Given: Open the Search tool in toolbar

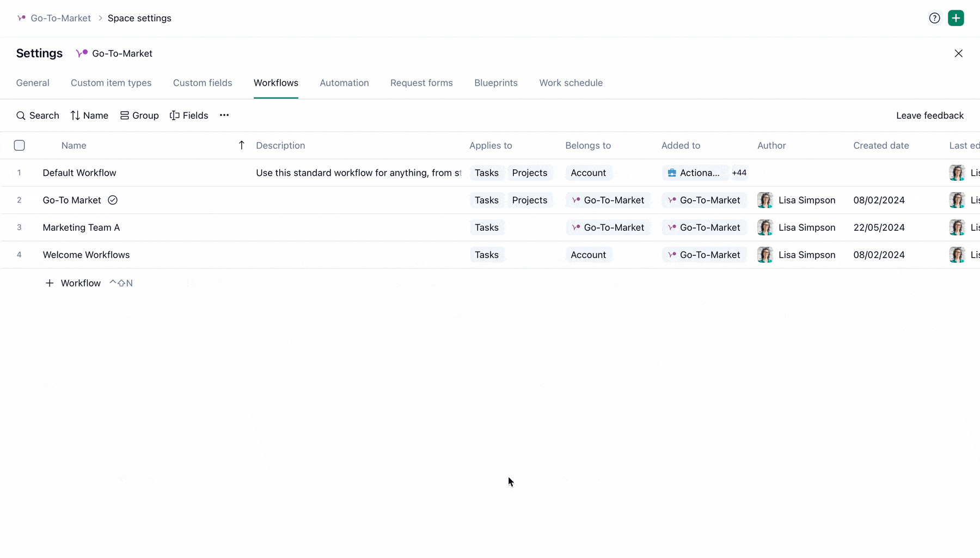Looking at the screenshot, I should 38,115.
